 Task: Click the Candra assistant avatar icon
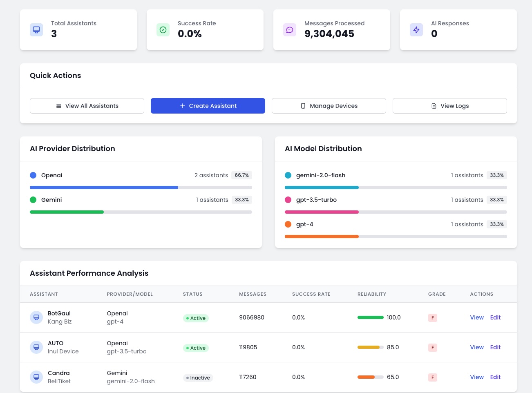(x=36, y=377)
